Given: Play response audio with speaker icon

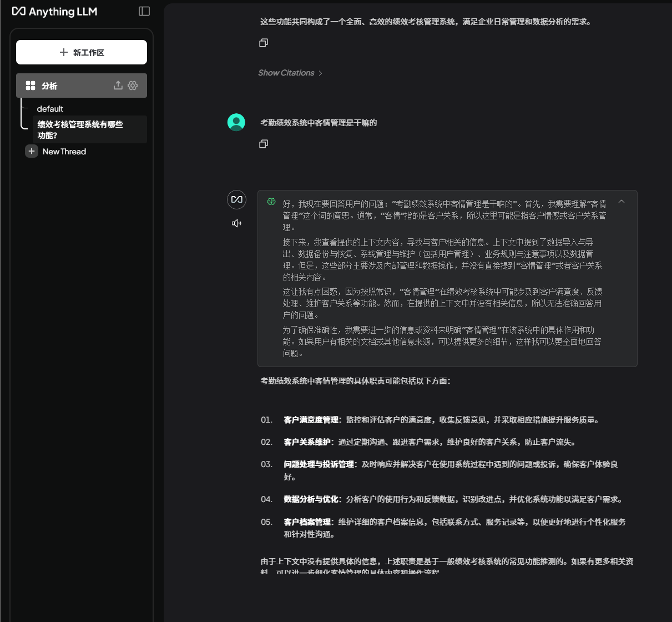Looking at the screenshot, I should [x=236, y=223].
